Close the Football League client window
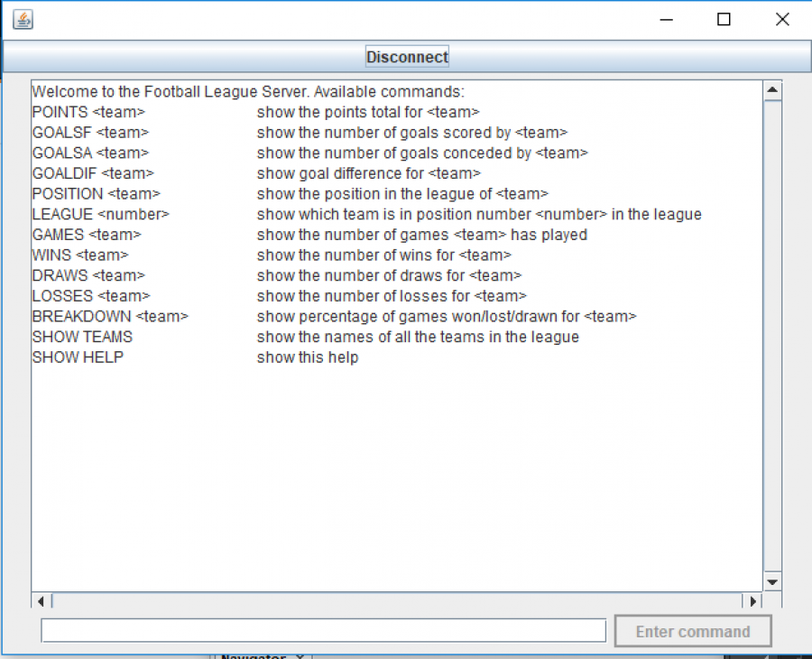The height and width of the screenshot is (659, 812). pos(782,19)
